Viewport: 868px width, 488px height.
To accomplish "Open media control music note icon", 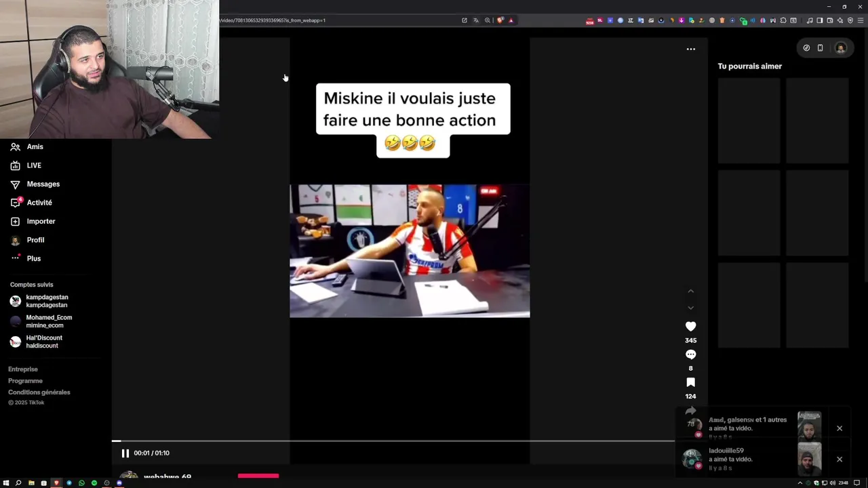I will tap(810, 20).
